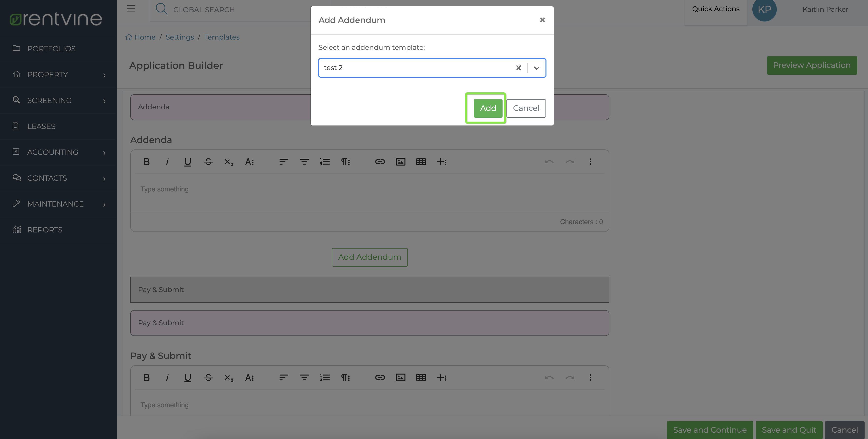Image resolution: width=868 pixels, height=439 pixels.
Task: Clear the 'test 2' template selection
Action: (x=518, y=68)
